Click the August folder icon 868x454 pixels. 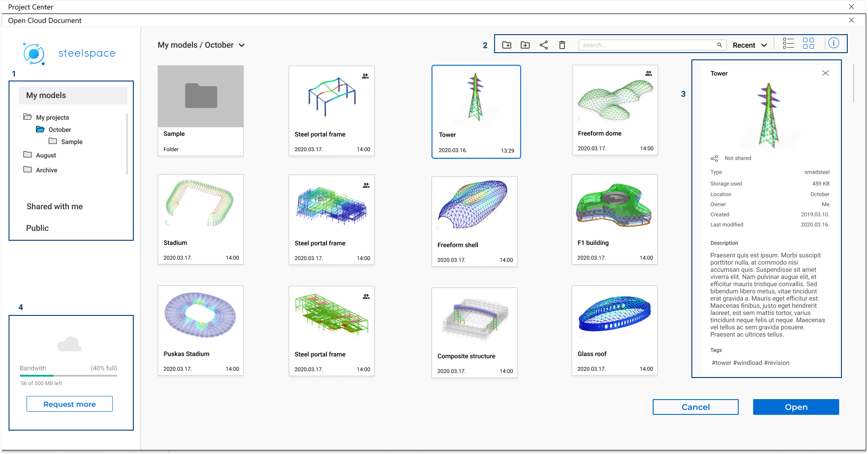pyautogui.click(x=27, y=155)
